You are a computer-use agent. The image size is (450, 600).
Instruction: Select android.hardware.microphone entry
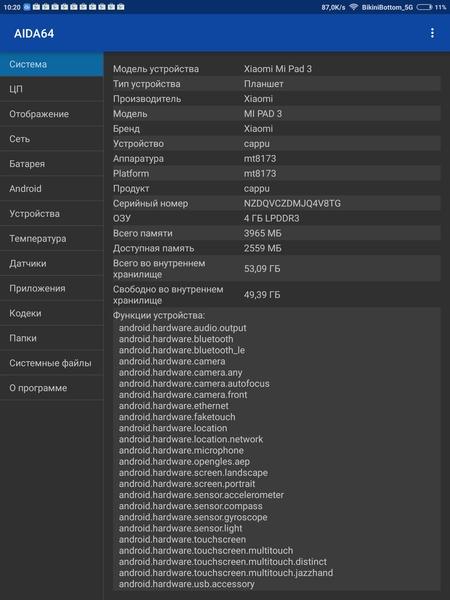click(x=181, y=450)
